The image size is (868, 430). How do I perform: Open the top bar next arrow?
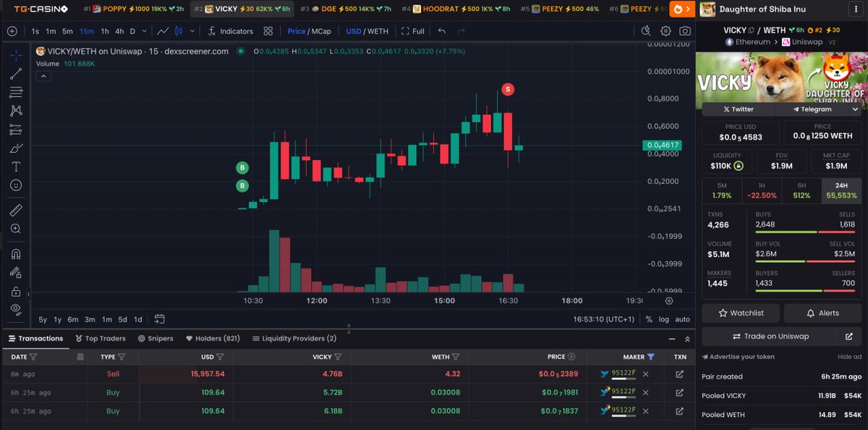(x=682, y=9)
